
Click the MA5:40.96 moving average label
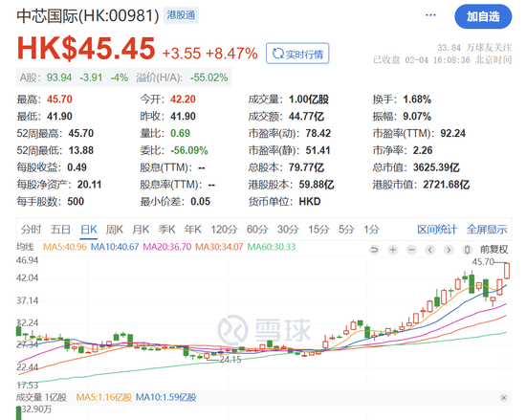pyautogui.click(x=65, y=247)
